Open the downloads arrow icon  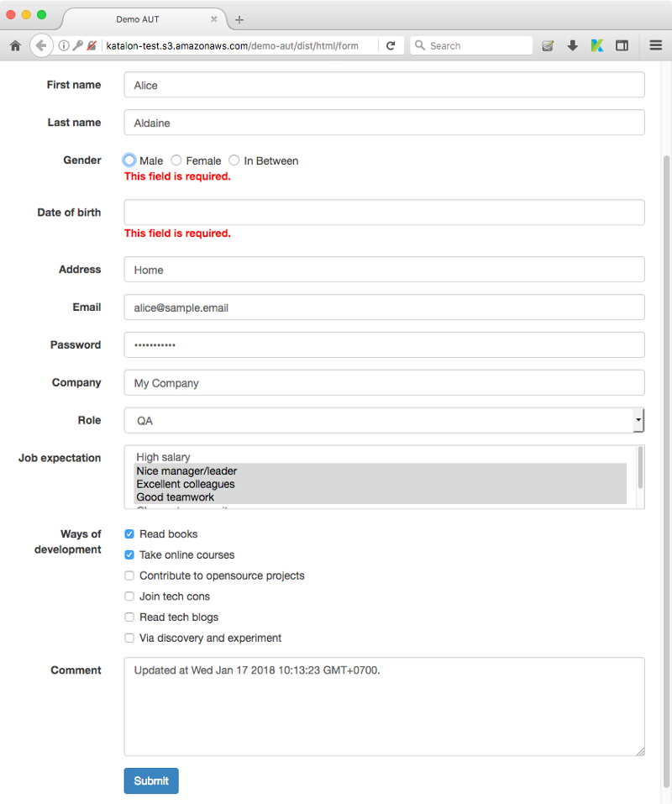[x=573, y=45]
